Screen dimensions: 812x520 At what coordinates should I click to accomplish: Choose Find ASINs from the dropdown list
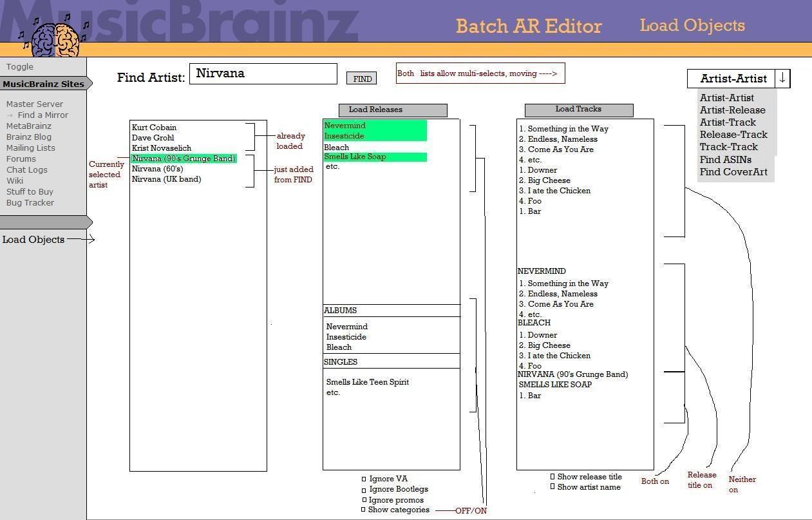click(x=726, y=160)
